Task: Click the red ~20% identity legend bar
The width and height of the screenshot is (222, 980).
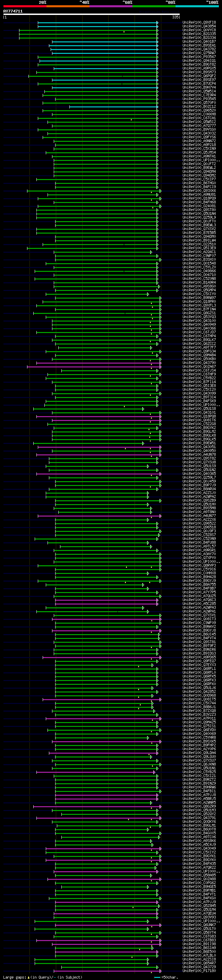Action: [x=25, y=7]
